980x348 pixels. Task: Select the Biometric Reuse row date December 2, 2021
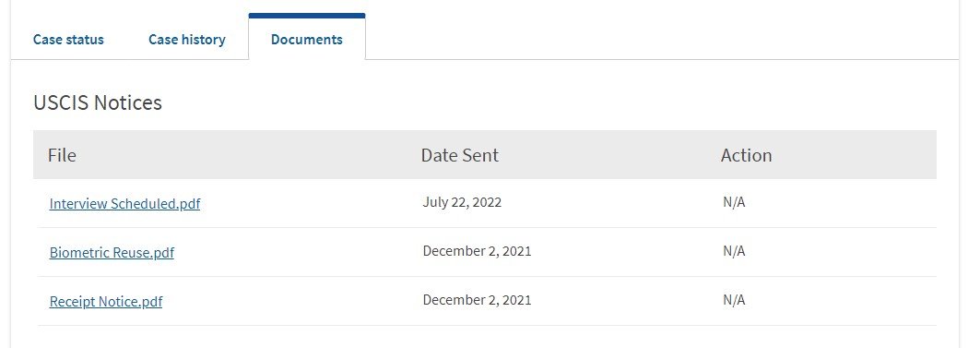477,251
